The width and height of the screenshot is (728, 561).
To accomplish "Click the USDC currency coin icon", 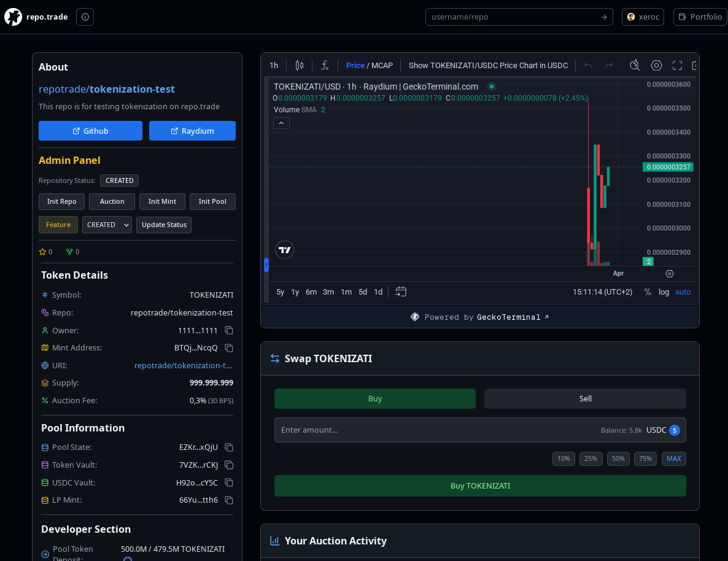I will [x=675, y=430].
